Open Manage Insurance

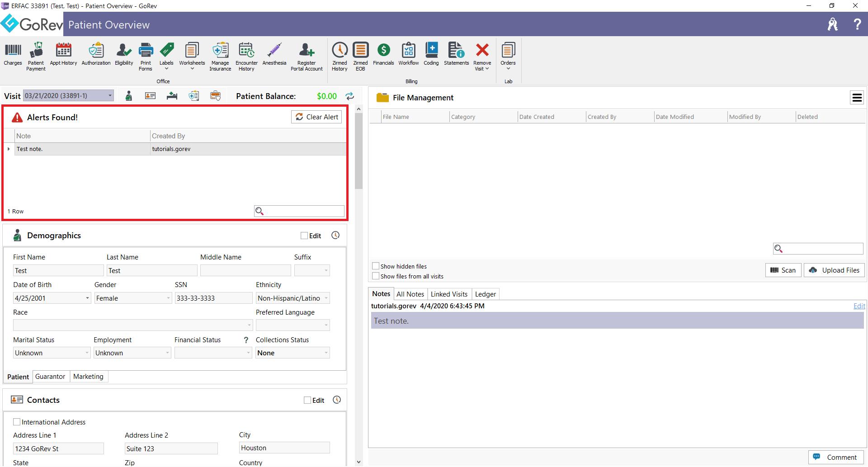click(x=220, y=57)
